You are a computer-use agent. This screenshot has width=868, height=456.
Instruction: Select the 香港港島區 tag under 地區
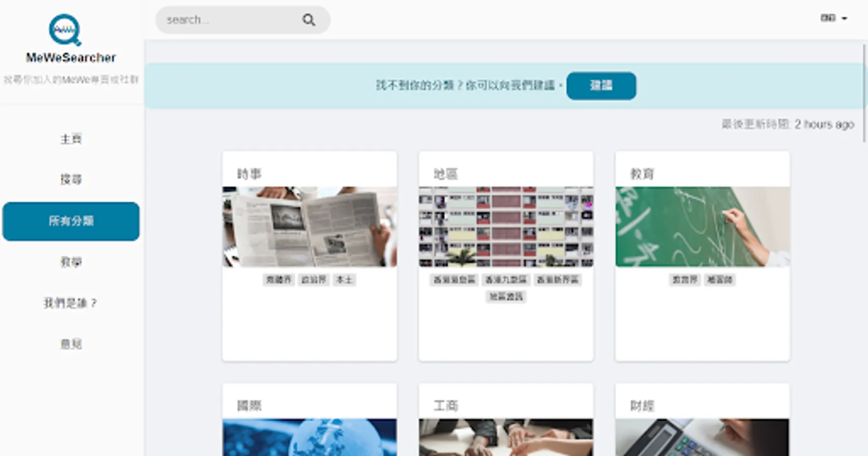tap(455, 280)
